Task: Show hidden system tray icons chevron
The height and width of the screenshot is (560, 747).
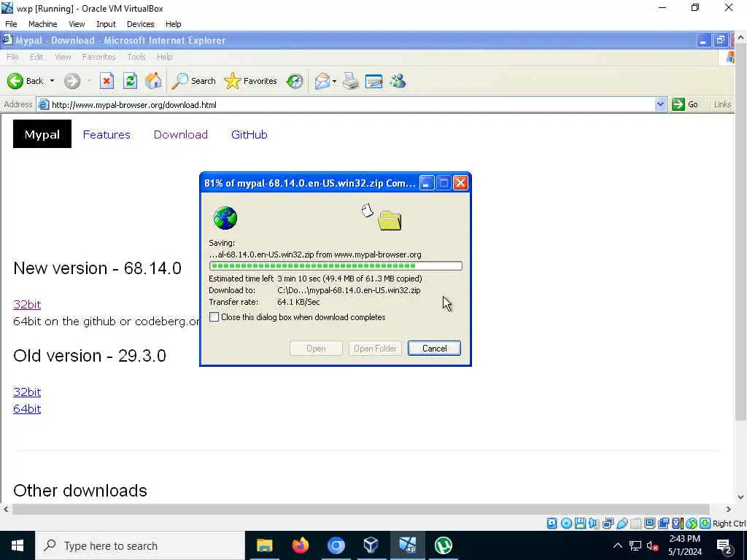Action: point(617,545)
